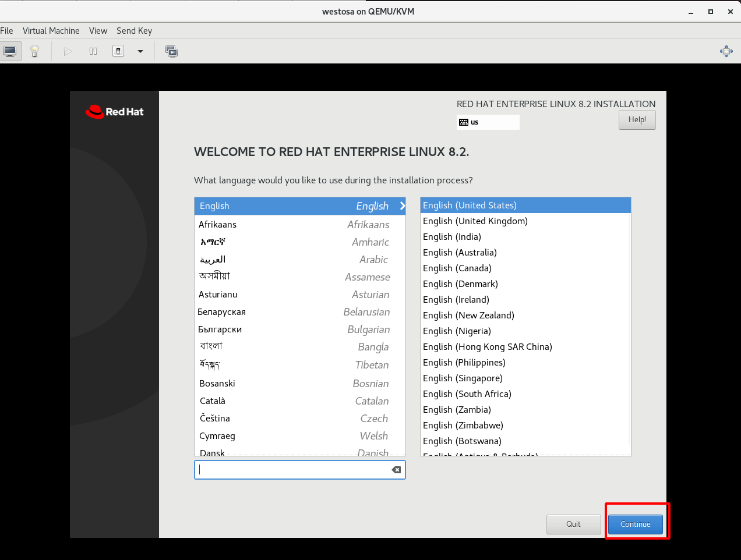Image resolution: width=741 pixels, height=560 pixels.
Task: Minimize the westosa window
Action: [x=691, y=12]
